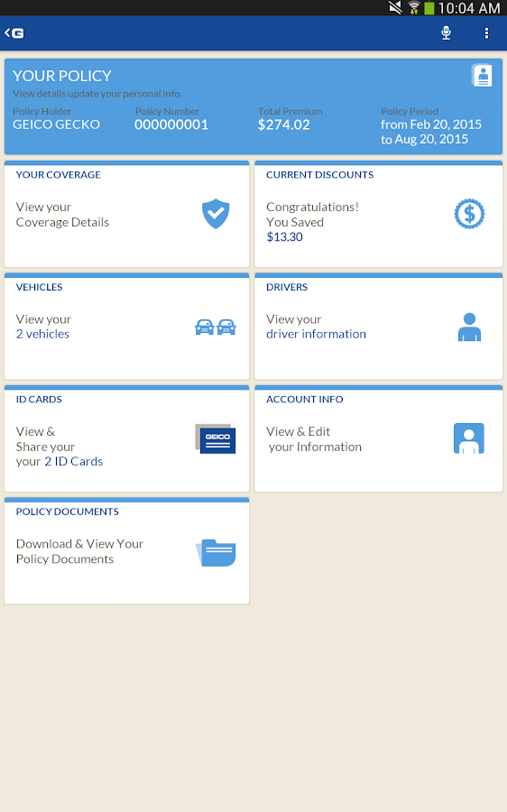Open the driver information link
This screenshot has width=507, height=812.
point(316,334)
